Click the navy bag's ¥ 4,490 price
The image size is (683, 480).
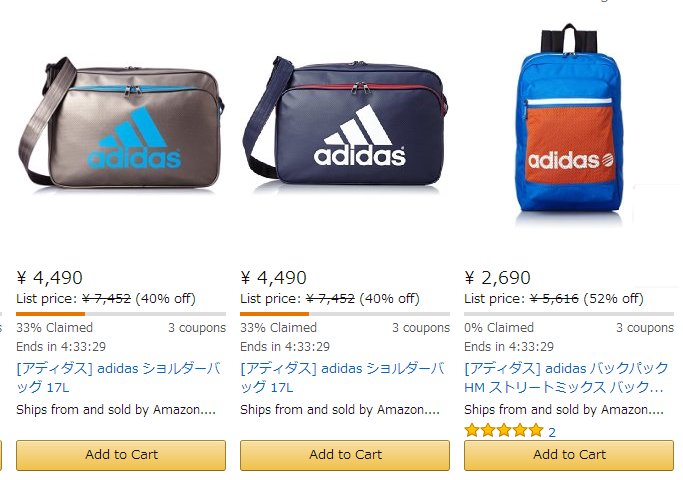tap(274, 278)
